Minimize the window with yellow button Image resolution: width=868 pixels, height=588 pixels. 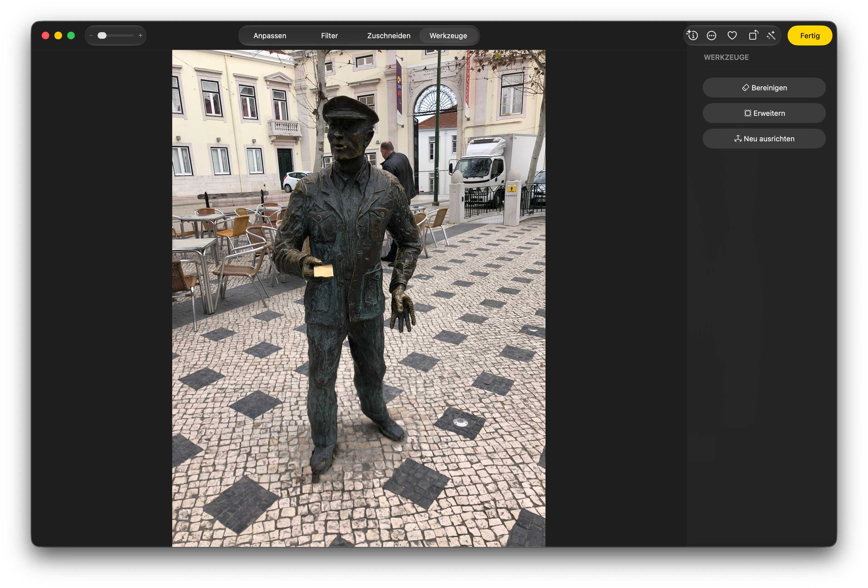(x=58, y=35)
